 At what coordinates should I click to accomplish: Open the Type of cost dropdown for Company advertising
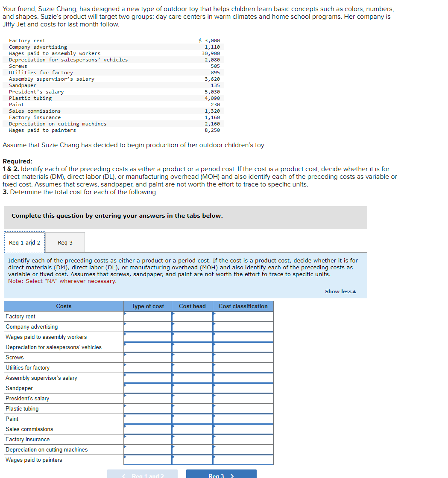[x=147, y=326]
